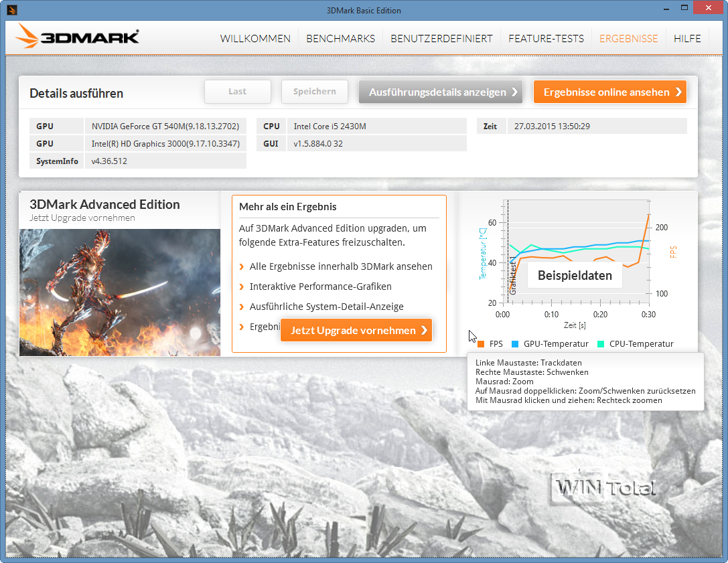Click 'Ausführliche System-Detail-Anzeige' list item

326,307
